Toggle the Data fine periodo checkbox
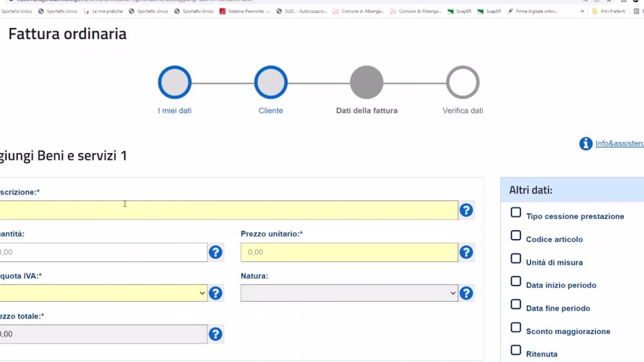 pyautogui.click(x=516, y=304)
